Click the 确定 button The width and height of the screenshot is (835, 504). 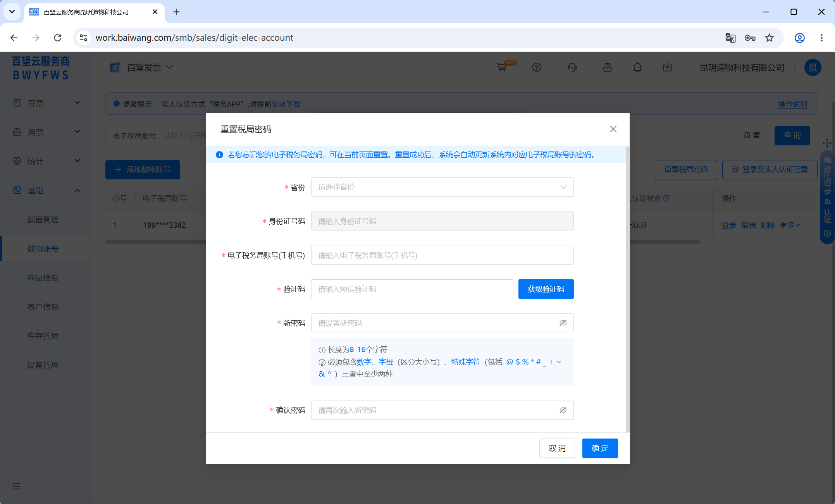click(x=600, y=448)
